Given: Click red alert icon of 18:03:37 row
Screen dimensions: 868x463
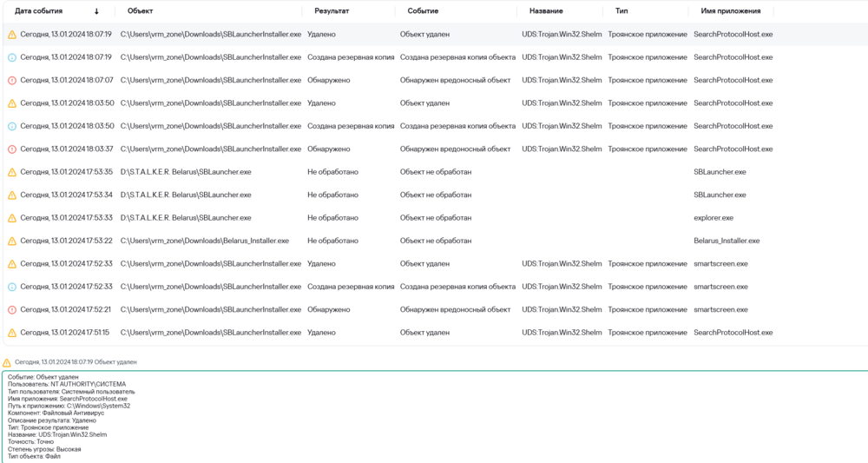Looking at the screenshot, I should point(12,149).
